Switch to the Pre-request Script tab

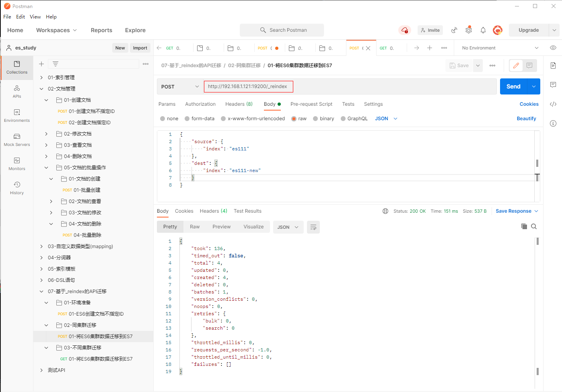pyautogui.click(x=311, y=104)
